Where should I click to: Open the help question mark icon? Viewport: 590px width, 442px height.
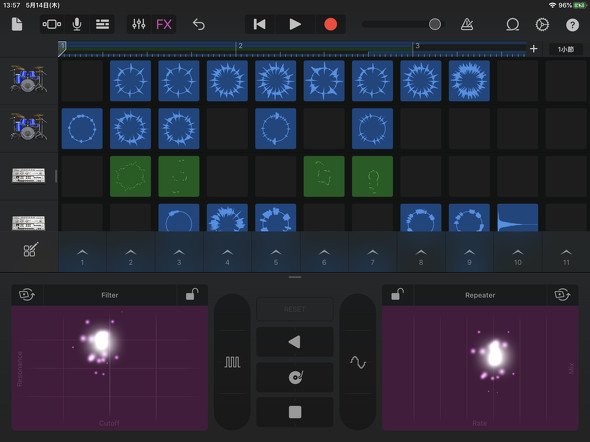tap(572, 25)
